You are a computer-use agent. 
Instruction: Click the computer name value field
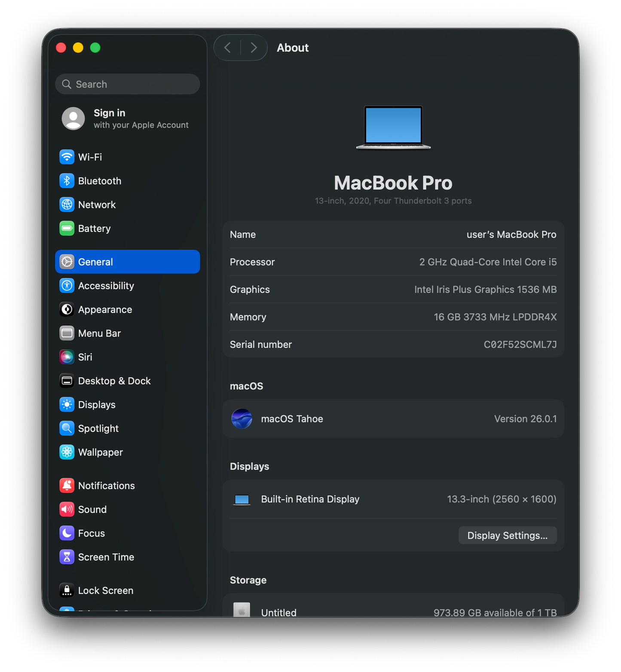tap(511, 235)
